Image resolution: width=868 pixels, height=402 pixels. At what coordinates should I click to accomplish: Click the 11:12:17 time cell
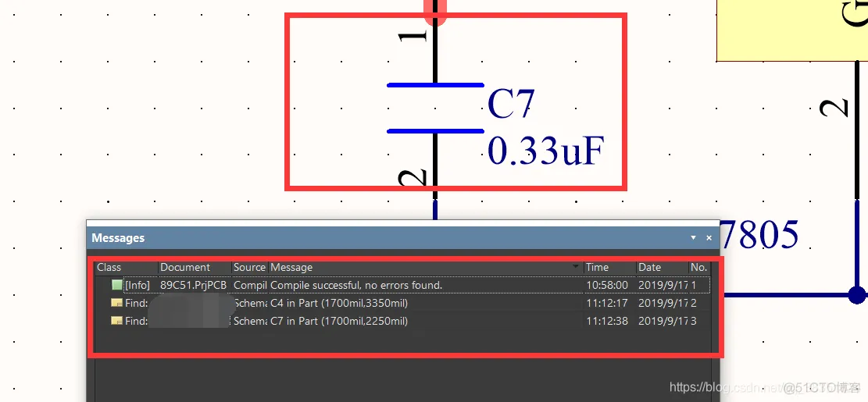607,303
